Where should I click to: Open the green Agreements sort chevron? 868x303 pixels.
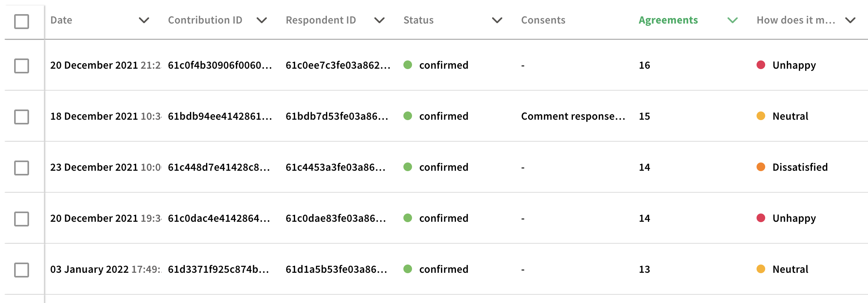[733, 20]
